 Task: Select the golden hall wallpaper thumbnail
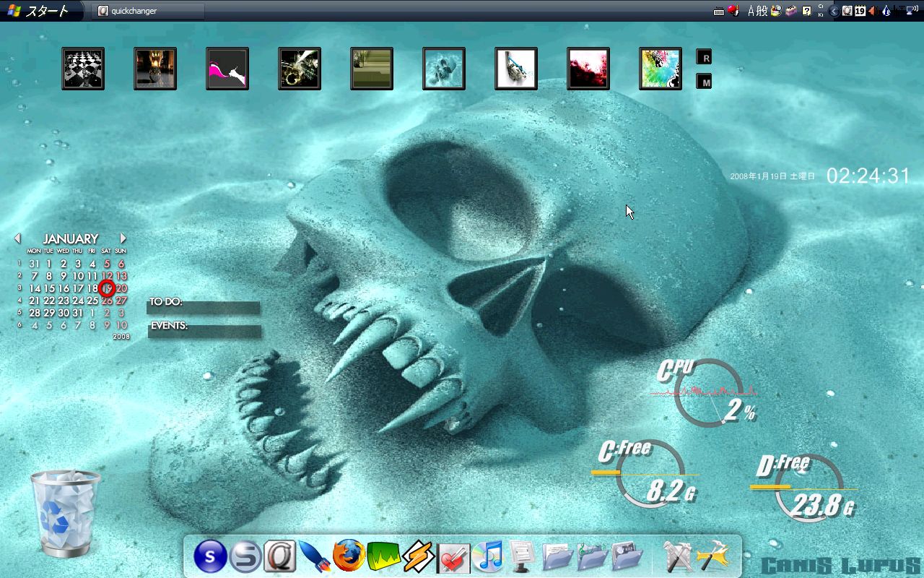point(155,69)
